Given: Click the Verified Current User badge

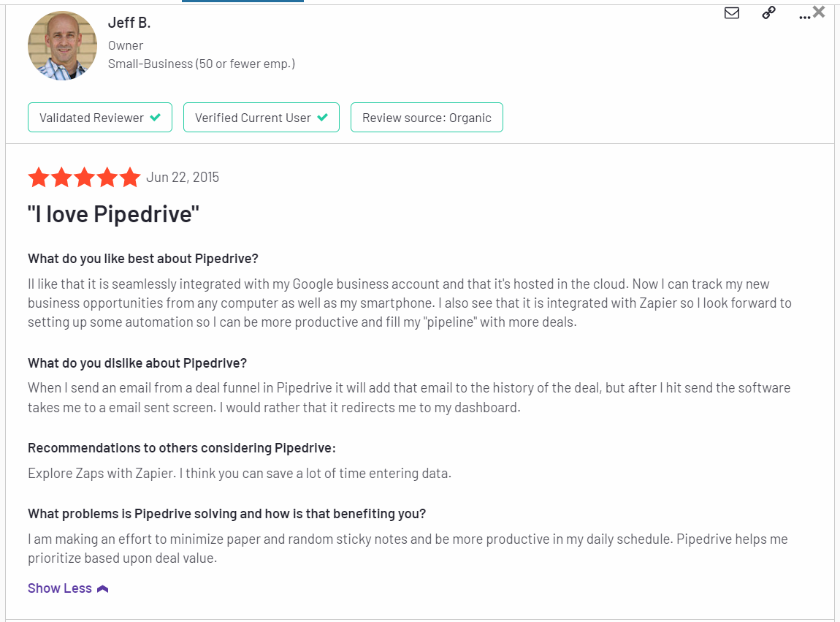Looking at the screenshot, I should [x=261, y=118].
